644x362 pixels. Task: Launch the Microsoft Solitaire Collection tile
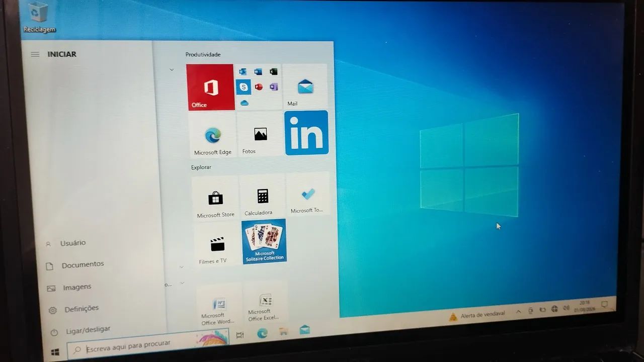tap(264, 241)
